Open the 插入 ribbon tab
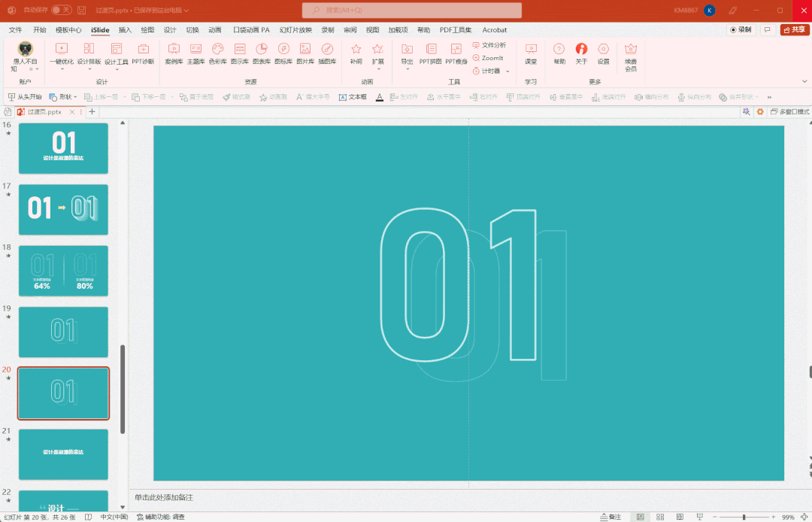The width and height of the screenshot is (812, 522). click(125, 30)
